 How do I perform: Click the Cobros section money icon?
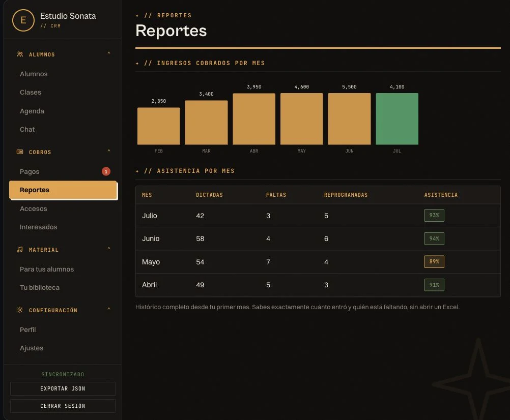pos(20,152)
